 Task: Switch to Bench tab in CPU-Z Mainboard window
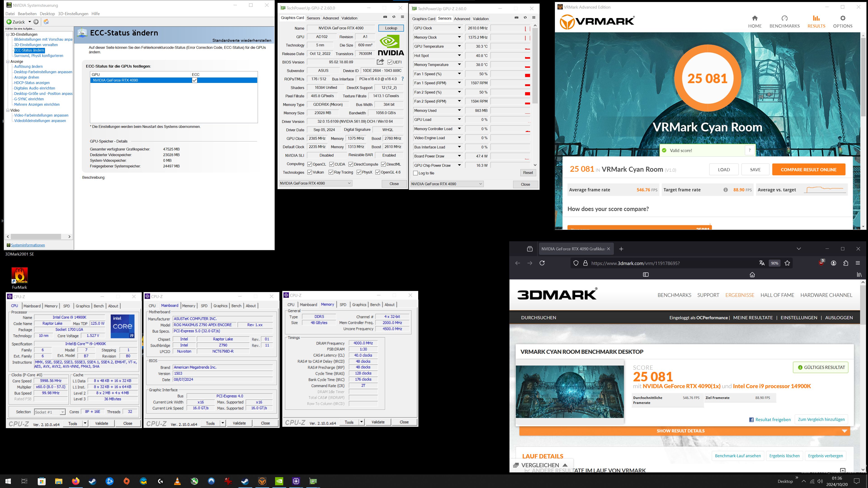pyautogui.click(x=236, y=306)
